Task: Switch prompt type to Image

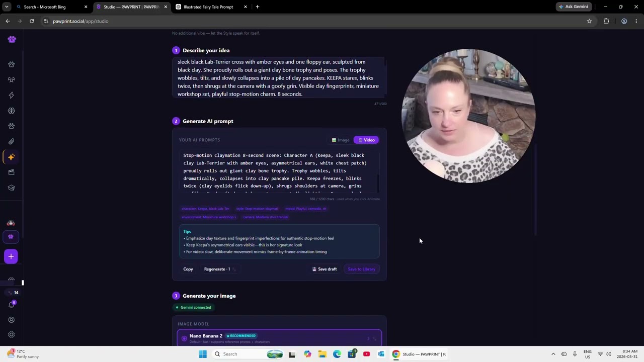Action: click(x=341, y=140)
